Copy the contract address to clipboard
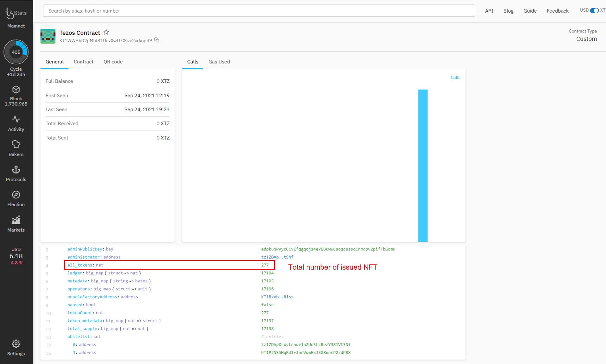This screenshot has height=364, width=606. point(157,40)
